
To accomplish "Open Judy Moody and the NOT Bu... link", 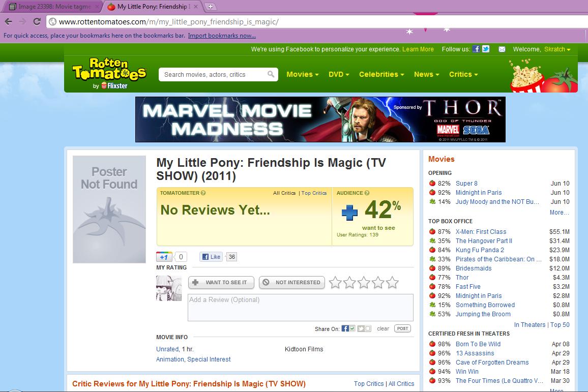I will coord(497,202).
